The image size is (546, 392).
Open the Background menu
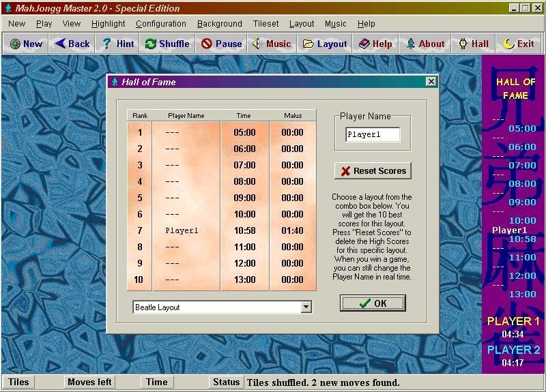tap(219, 24)
